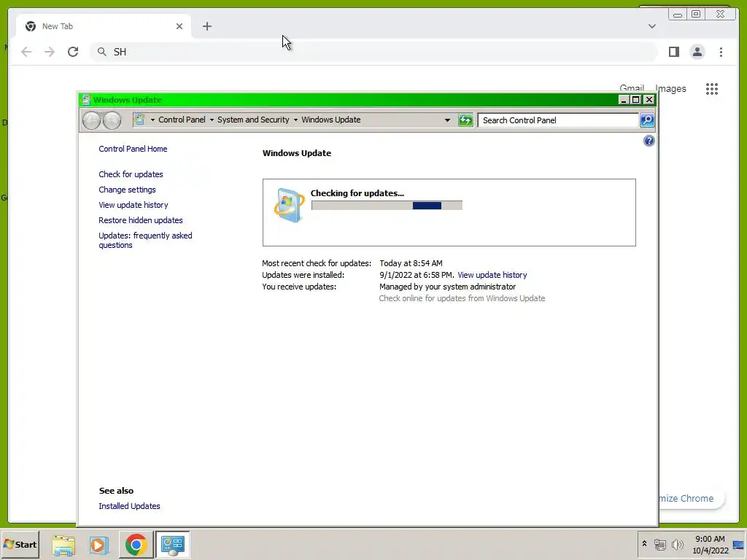Open Chrome tab search chevron
The width and height of the screenshot is (747, 560).
pyautogui.click(x=651, y=26)
